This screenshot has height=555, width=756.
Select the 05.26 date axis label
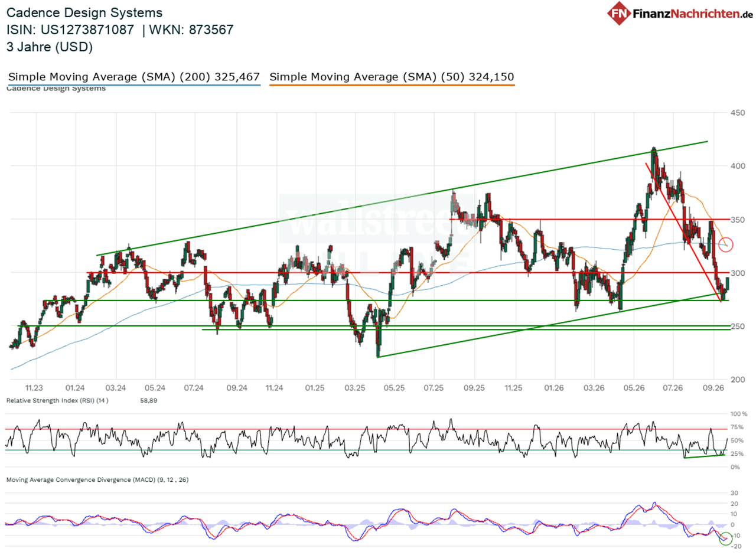coord(633,388)
